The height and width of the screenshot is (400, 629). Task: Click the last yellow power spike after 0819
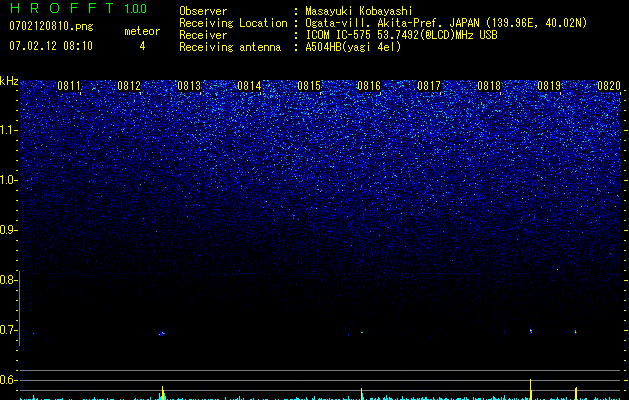[x=576, y=393]
